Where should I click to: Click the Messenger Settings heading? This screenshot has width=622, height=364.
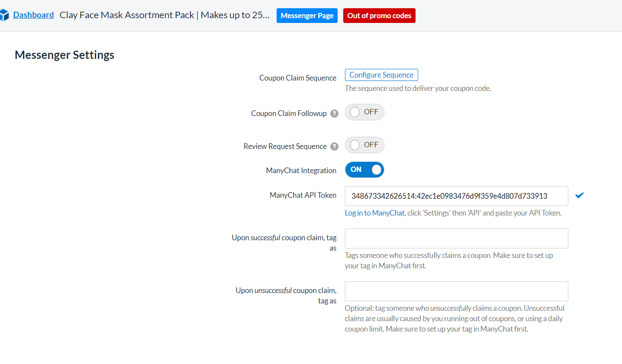(x=64, y=55)
